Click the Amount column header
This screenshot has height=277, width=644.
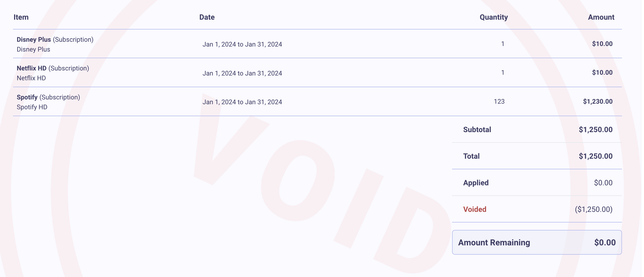601,17
